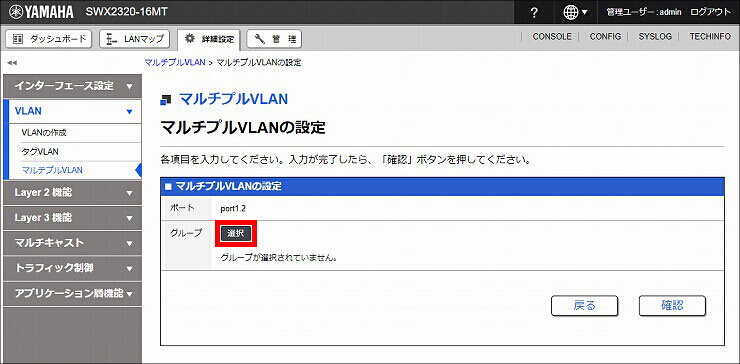Click the グループ row label
The width and height of the screenshot is (740, 364).
pyautogui.click(x=186, y=232)
